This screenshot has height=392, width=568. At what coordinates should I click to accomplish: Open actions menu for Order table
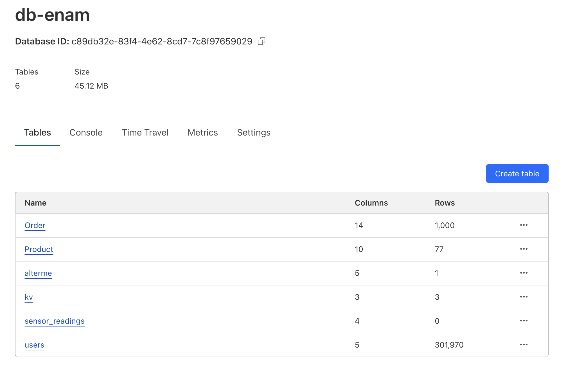tap(524, 225)
